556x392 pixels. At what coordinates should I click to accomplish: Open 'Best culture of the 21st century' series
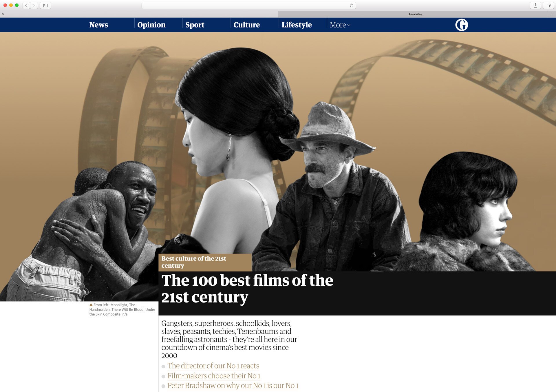(x=193, y=262)
